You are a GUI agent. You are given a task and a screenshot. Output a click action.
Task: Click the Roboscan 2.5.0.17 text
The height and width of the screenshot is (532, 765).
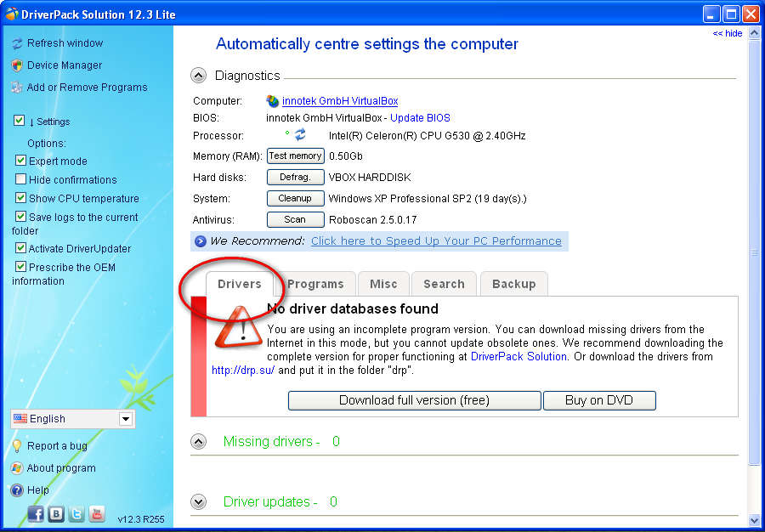(x=373, y=220)
